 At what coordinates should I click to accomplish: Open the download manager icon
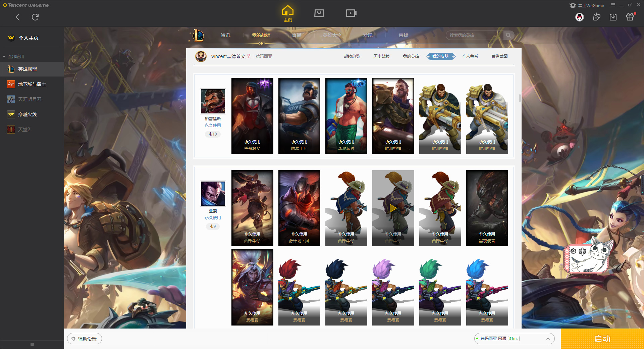pos(613,17)
